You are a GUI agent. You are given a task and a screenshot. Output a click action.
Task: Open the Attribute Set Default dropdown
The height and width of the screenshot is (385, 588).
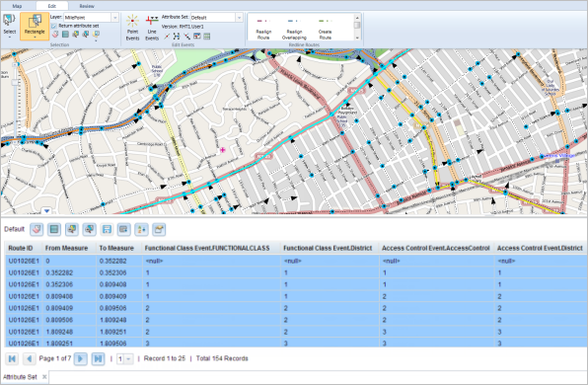tap(240, 18)
